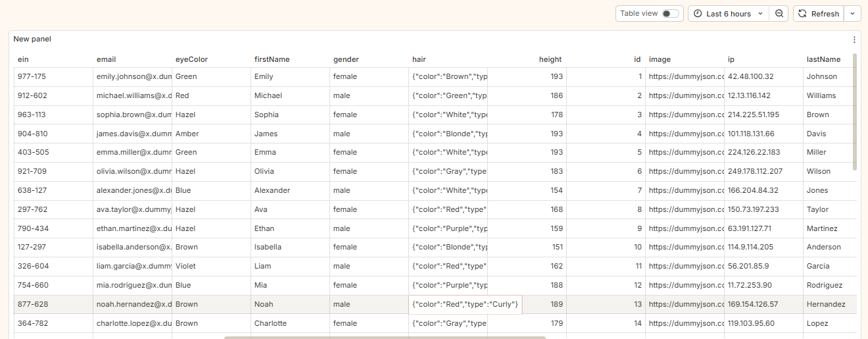
Task: Sort by the gender column header
Action: [346, 59]
